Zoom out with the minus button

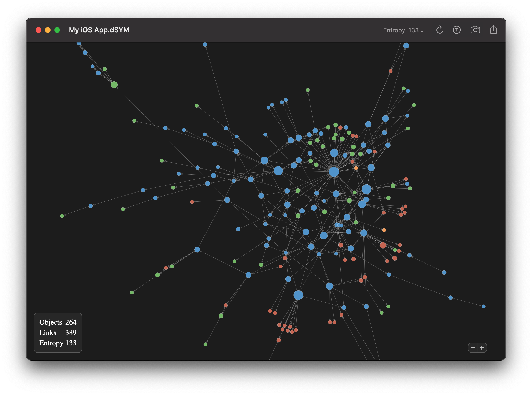473,348
